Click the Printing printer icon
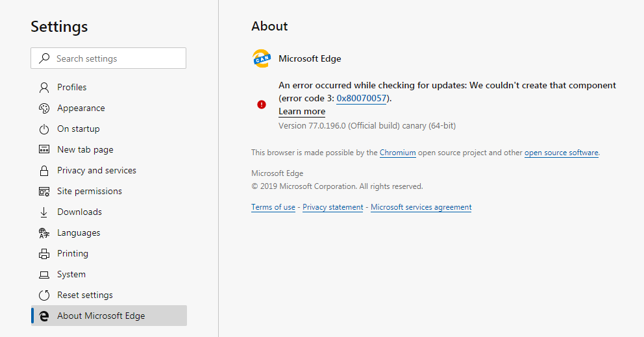Screen dimensions: 644x337 [x=44, y=254]
